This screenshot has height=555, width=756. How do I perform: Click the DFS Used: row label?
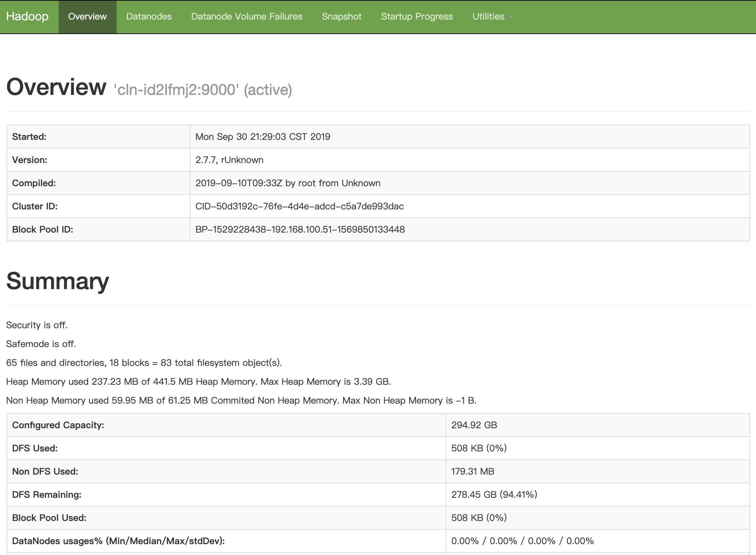(35, 448)
